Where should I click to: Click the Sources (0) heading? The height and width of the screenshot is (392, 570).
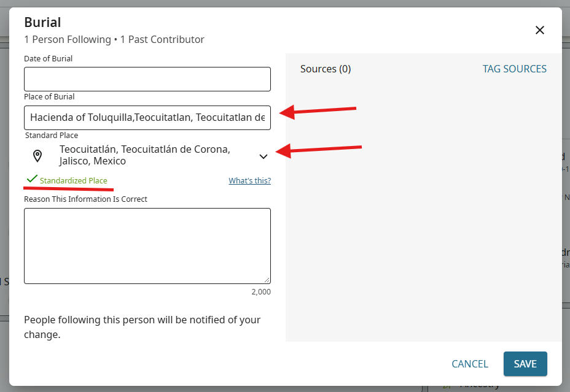(326, 69)
